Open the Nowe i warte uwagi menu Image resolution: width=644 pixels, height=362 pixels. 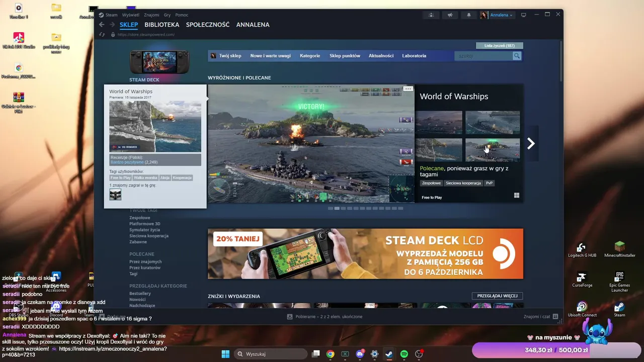pyautogui.click(x=270, y=56)
